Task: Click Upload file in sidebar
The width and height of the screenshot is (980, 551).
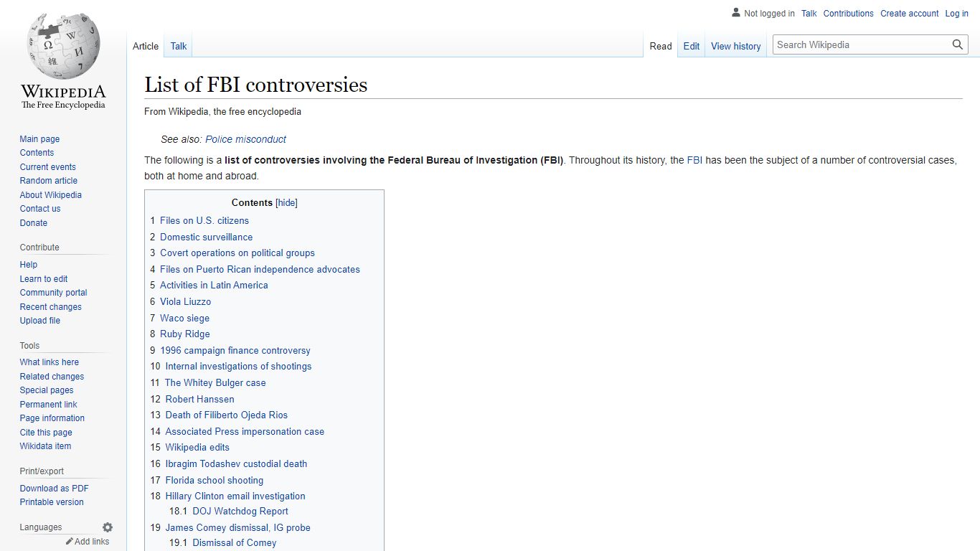Action: click(x=40, y=321)
